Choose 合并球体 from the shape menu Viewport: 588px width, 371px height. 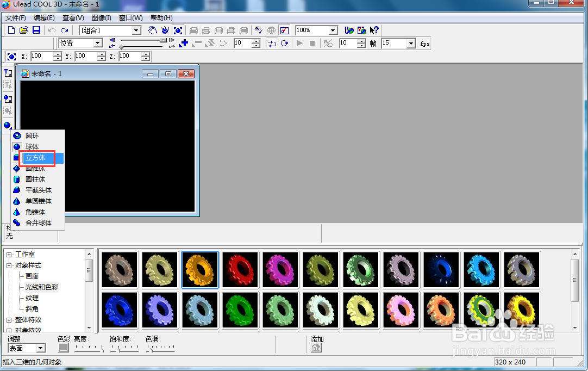(38, 223)
